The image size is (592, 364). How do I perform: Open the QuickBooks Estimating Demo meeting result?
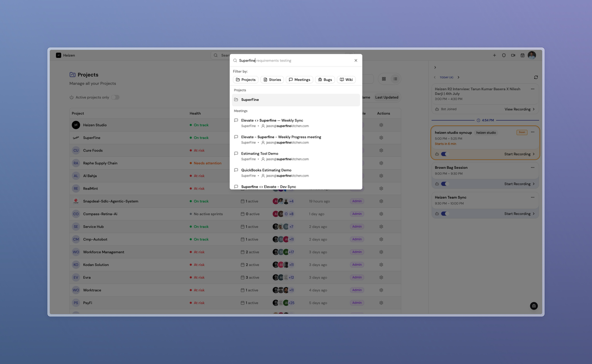point(296,173)
